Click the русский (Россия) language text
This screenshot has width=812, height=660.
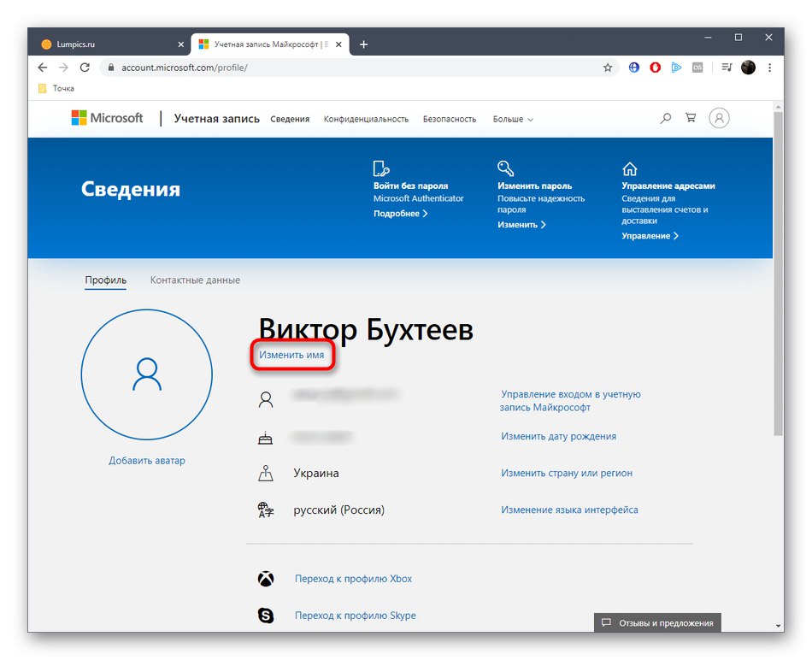coord(339,510)
